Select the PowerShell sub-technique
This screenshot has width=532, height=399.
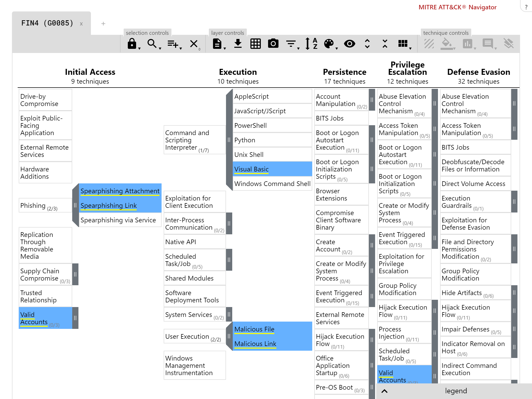pyautogui.click(x=272, y=125)
